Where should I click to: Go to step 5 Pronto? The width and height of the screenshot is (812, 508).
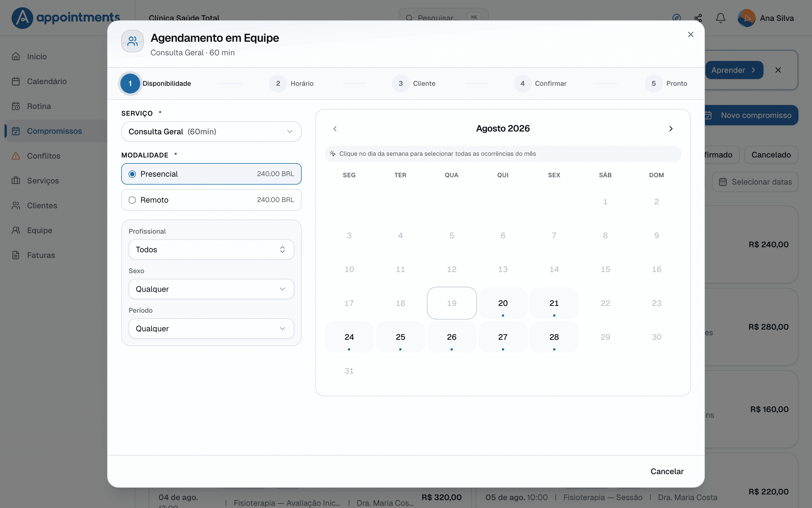666,83
